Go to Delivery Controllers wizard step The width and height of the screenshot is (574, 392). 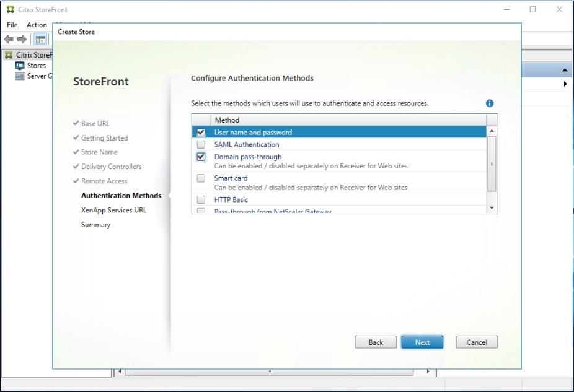[x=112, y=167]
